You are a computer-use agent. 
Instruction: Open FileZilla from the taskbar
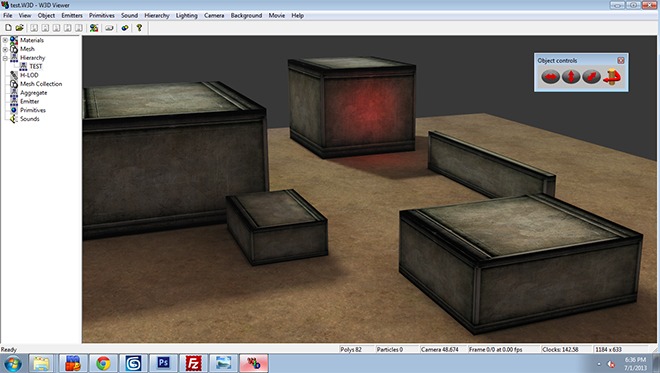click(193, 364)
